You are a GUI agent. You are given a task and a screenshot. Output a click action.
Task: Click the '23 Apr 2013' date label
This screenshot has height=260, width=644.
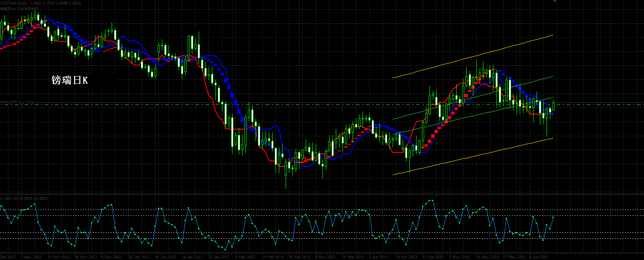(433, 257)
